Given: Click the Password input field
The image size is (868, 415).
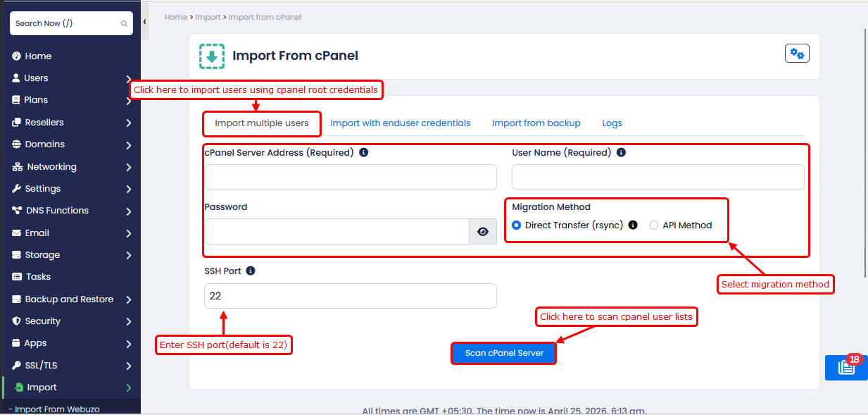Looking at the screenshot, I should (336, 231).
